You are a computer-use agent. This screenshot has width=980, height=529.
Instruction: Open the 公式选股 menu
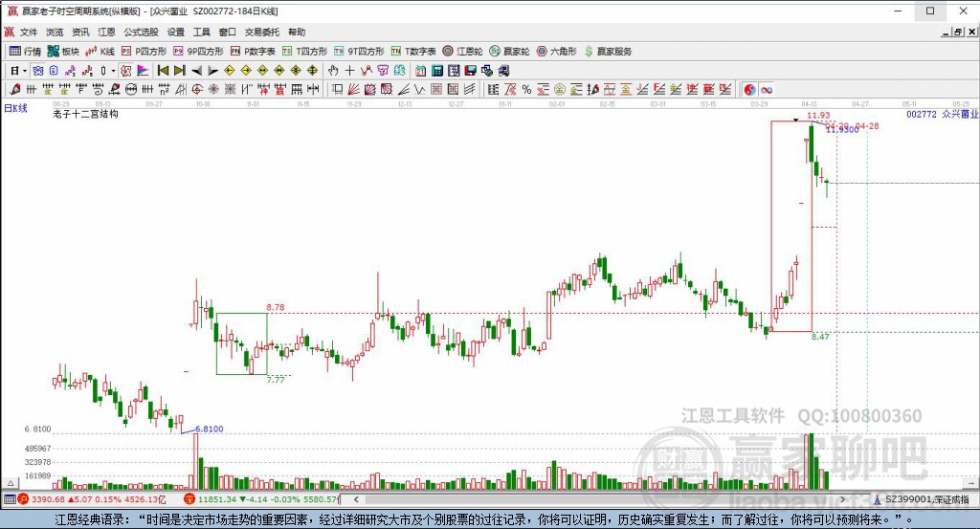point(141,32)
